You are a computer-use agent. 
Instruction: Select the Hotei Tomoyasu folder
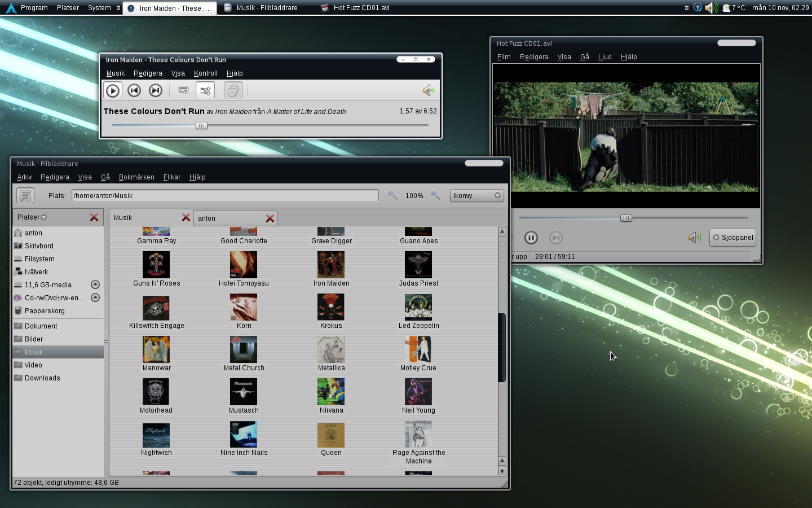[x=244, y=269]
